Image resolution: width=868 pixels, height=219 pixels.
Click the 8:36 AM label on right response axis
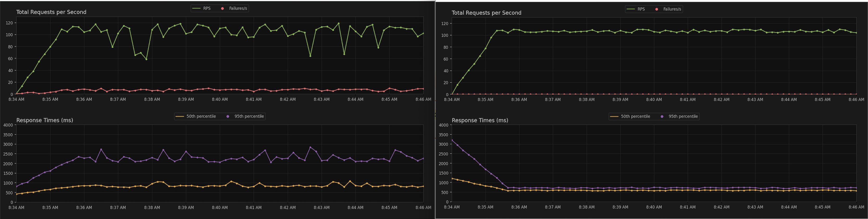519,207
